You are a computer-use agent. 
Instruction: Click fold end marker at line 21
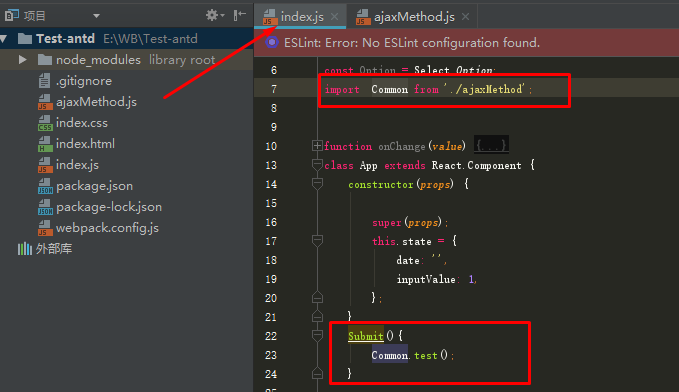coord(317,317)
